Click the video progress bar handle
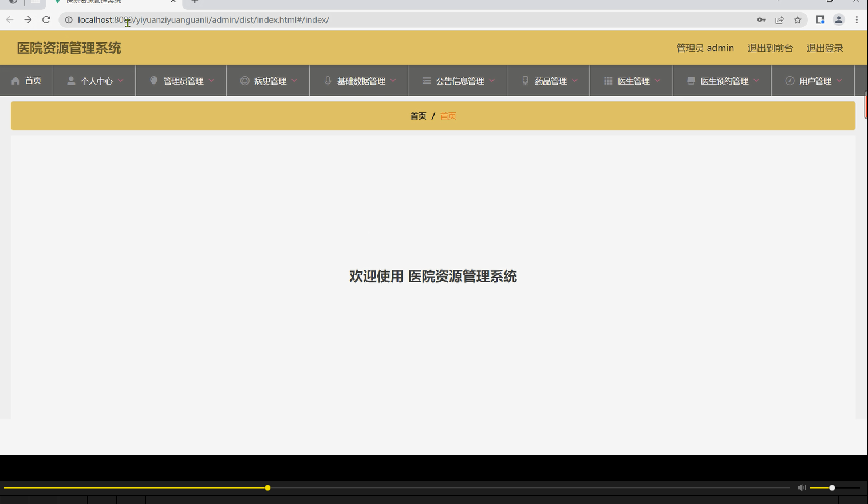The image size is (868, 504). (x=267, y=488)
